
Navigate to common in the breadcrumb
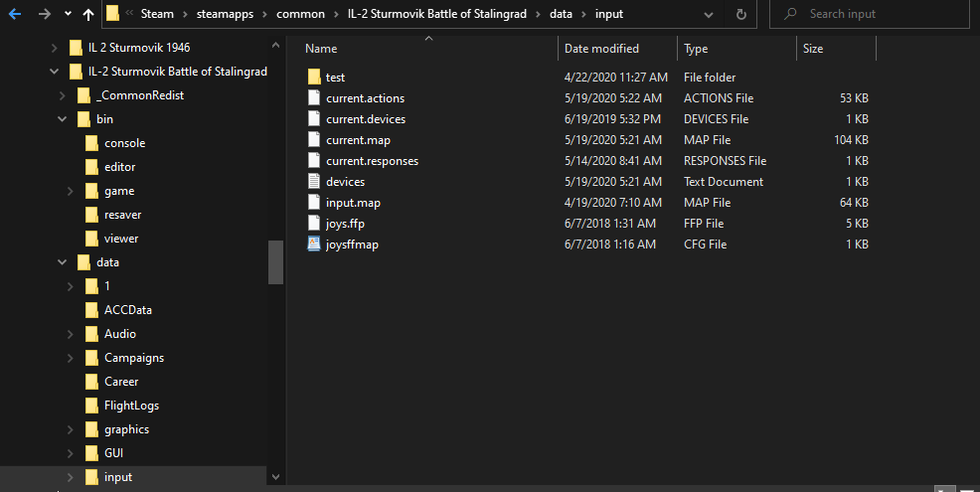click(x=300, y=14)
